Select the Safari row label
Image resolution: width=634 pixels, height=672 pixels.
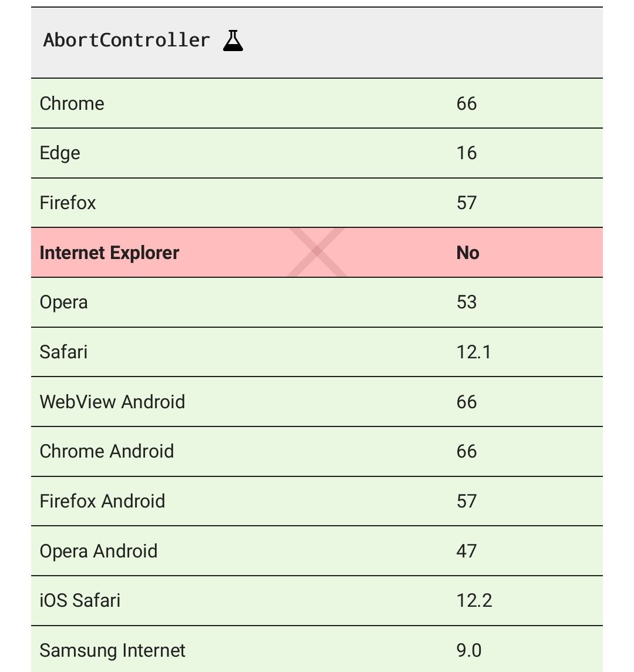(x=64, y=352)
